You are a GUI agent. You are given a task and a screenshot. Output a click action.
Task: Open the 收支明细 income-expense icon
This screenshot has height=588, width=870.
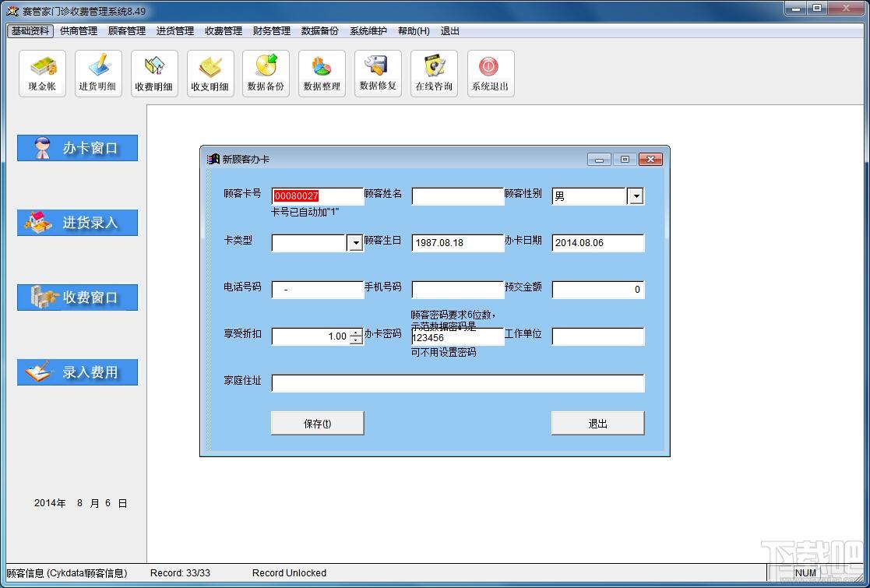(x=210, y=73)
